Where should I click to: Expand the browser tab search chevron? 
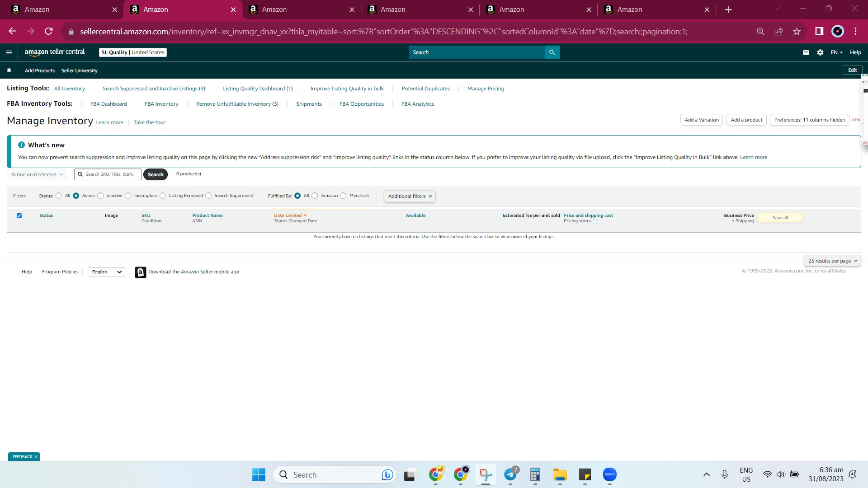point(777,9)
